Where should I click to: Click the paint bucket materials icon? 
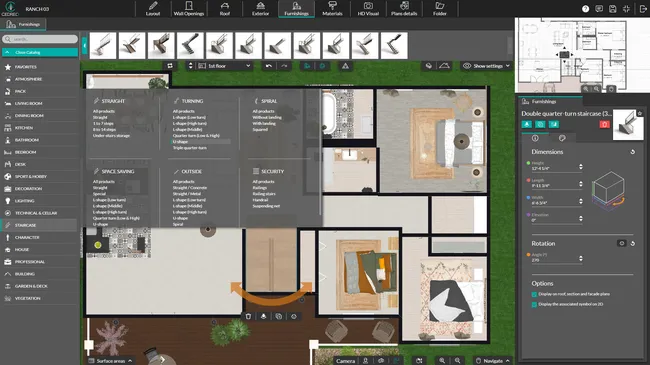(429, 66)
